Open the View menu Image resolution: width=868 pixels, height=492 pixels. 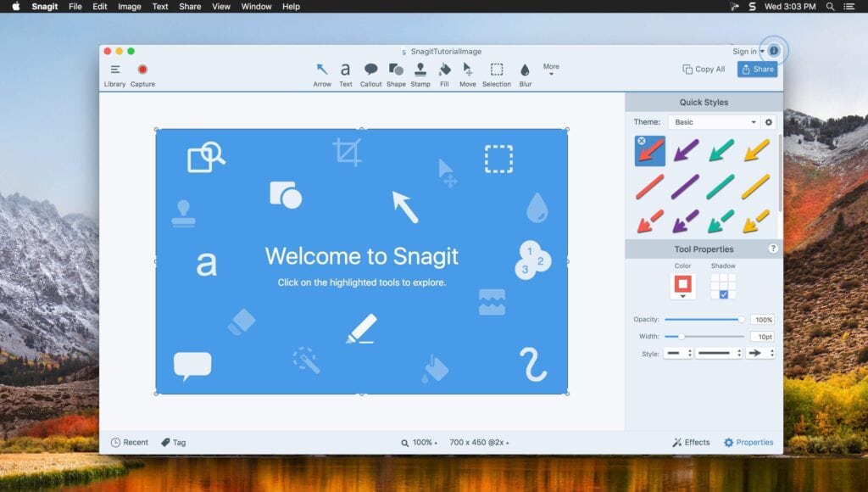(x=221, y=7)
